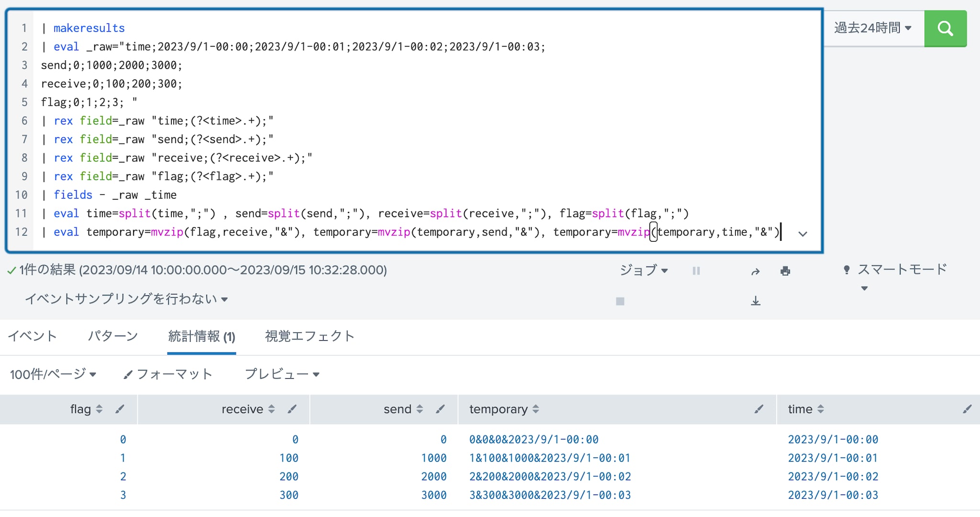980x517 pixels.
Task: Click send value 3000
Action: 434,495
